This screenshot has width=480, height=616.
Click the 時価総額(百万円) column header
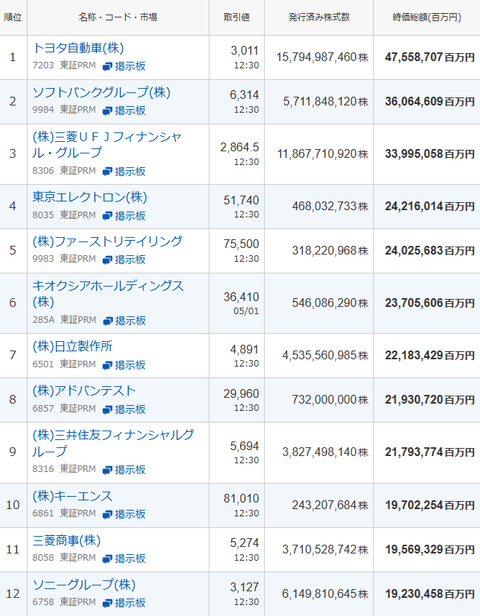[x=427, y=17]
